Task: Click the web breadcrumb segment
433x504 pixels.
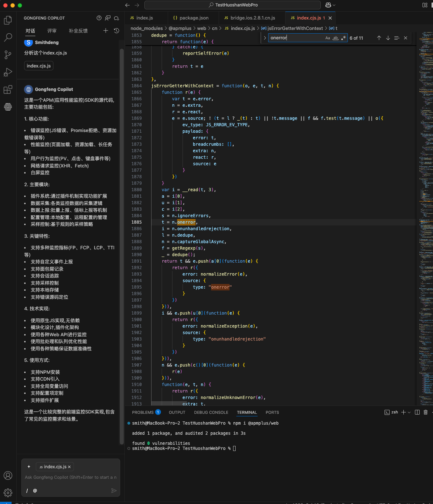Action: (x=202, y=28)
